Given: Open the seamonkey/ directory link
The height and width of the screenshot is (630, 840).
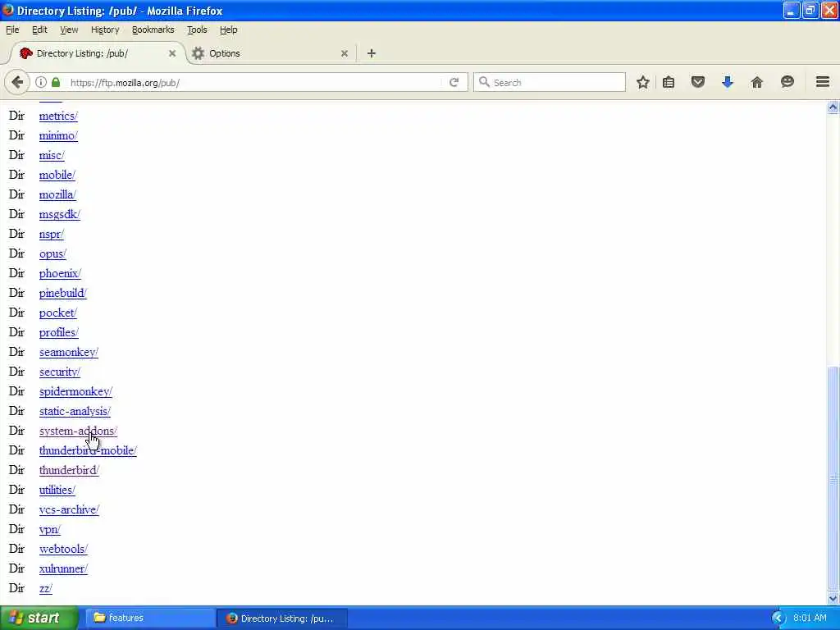Looking at the screenshot, I should click(69, 352).
